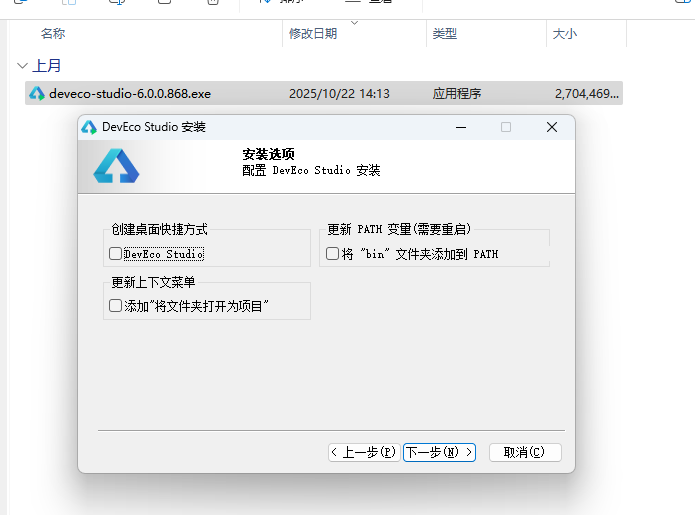This screenshot has height=515, width=695.
Task: Click the large DevEco Studio logo in header
Action: (116, 165)
